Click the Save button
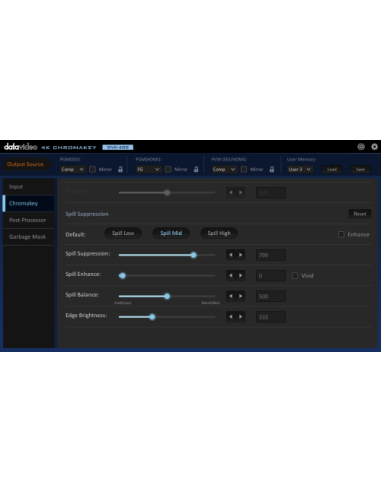381x492 pixels. pos(360,169)
